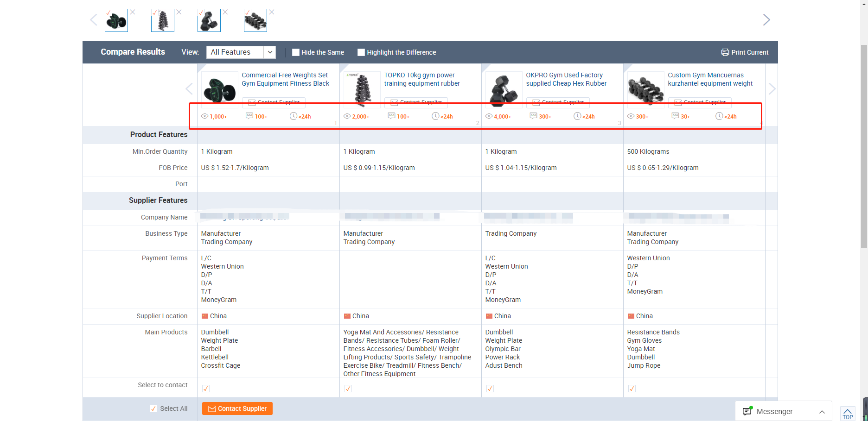Click the 2,000+ views eye icon
This screenshot has width=868, height=421.
pyautogui.click(x=347, y=116)
